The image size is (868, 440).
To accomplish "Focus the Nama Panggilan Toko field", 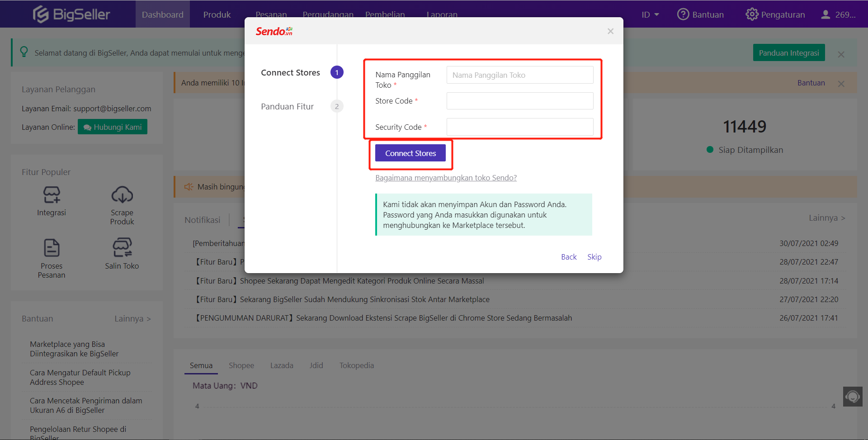I will pos(520,75).
